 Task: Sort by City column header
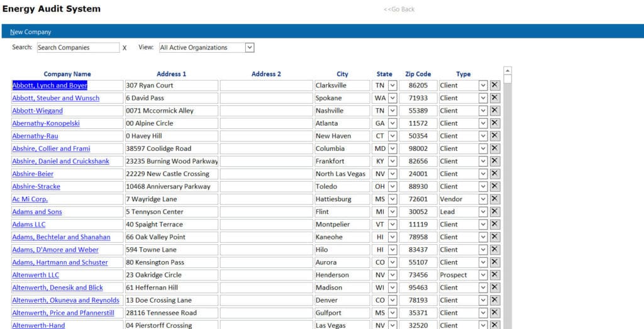(342, 74)
